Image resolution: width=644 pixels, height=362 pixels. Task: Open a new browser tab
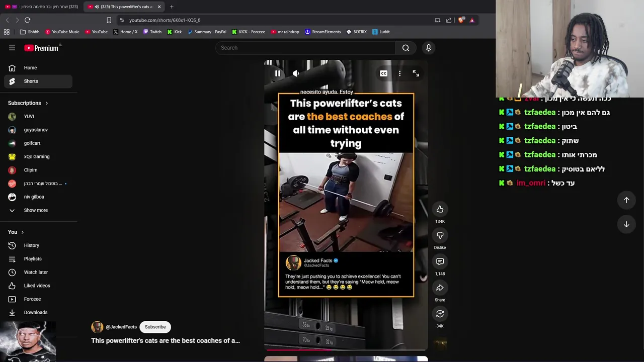click(172, 7)
